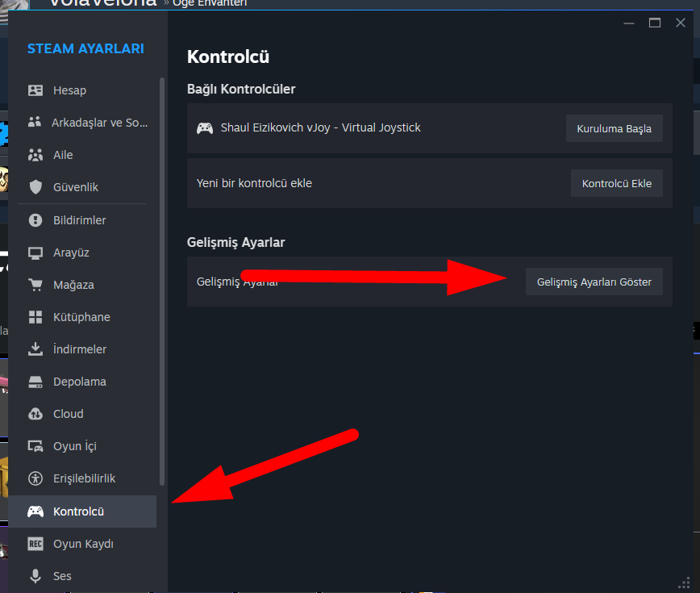Click the Depolama drive icon

[x=35, y=382]
